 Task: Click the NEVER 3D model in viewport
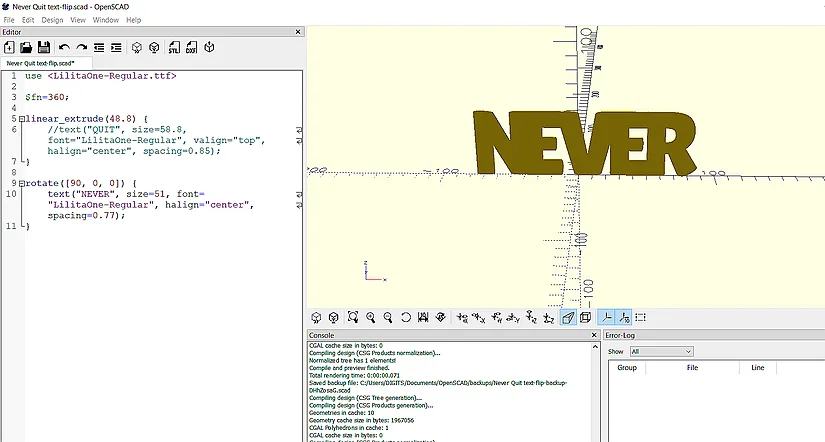click(x=584, y=143)
